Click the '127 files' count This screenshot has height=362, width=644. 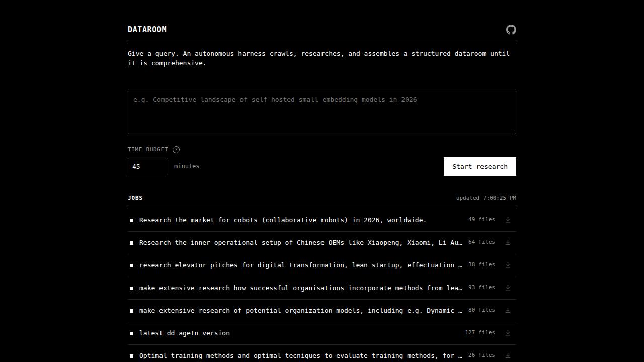480,332
